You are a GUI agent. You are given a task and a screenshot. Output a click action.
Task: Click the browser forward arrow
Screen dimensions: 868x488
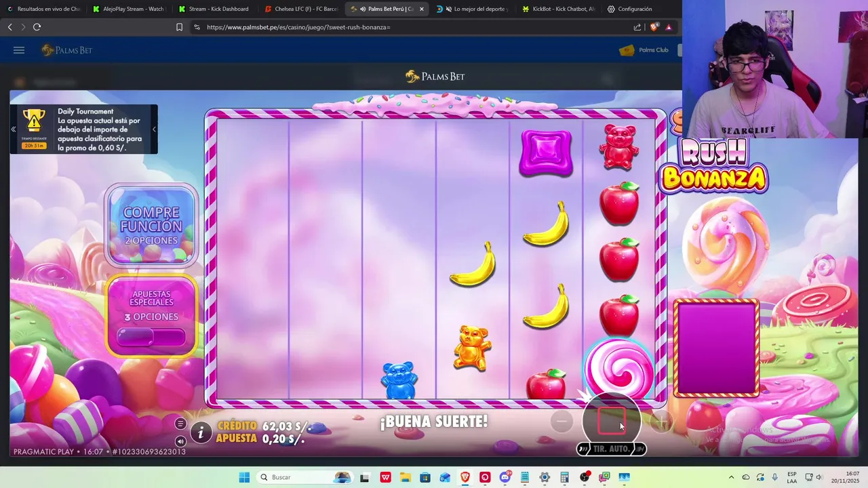[23, 27]
